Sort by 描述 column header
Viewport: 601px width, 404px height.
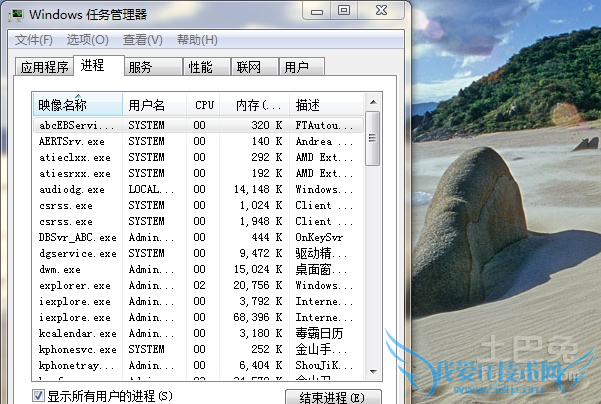click(x=326, y=105)
